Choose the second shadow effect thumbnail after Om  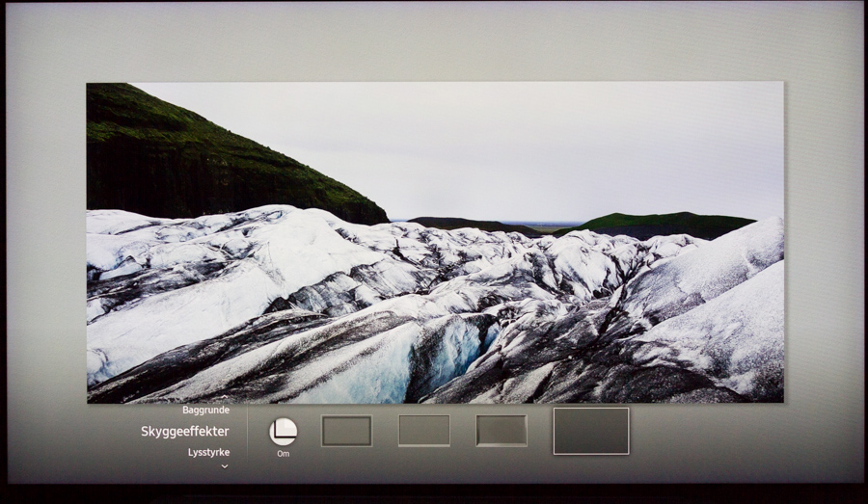[424, 431]
